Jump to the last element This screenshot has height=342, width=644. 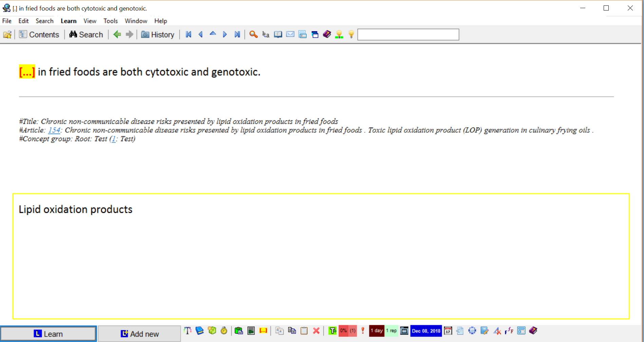237,34
